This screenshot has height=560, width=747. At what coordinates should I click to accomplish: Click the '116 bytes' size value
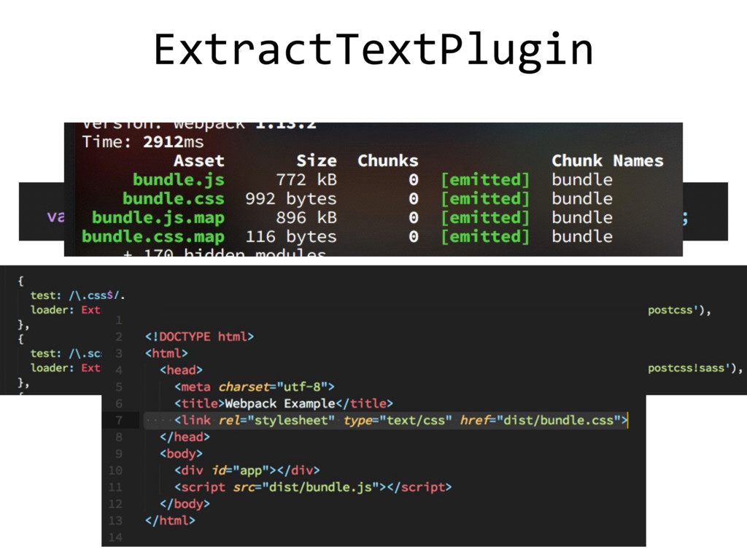click(x=291, y=237)
